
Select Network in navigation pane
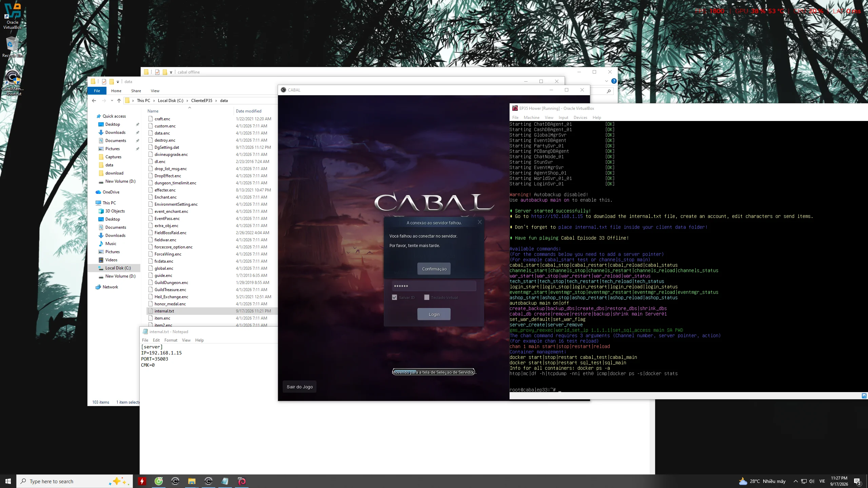click(x=110, y=287)
